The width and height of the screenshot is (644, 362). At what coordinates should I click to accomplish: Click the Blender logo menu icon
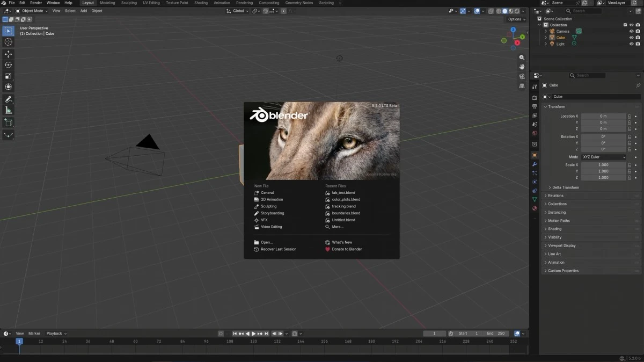point(4,3)
